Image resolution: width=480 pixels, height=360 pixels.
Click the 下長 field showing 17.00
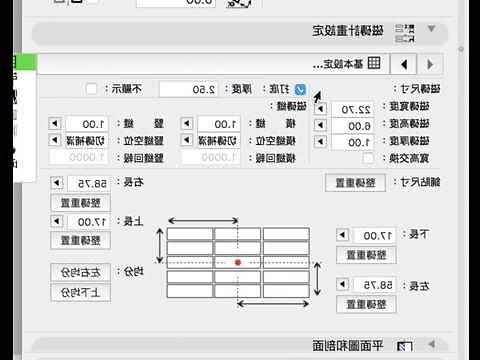click(374, 236)
